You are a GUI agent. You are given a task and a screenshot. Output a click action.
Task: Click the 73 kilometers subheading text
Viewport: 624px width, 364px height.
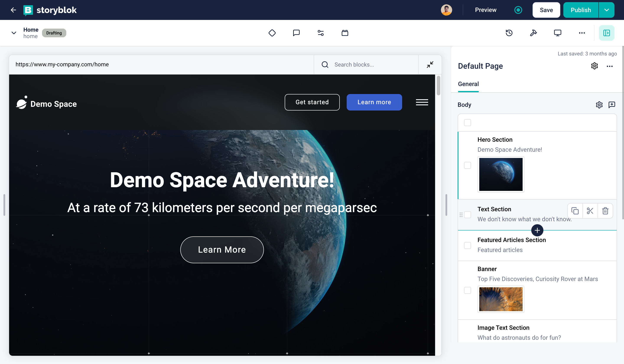(222, 208)
